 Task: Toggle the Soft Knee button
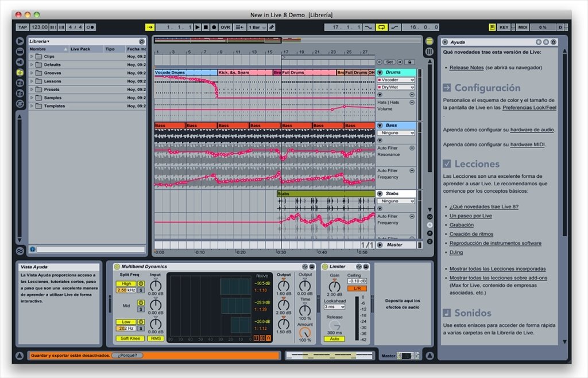[130, 338]
